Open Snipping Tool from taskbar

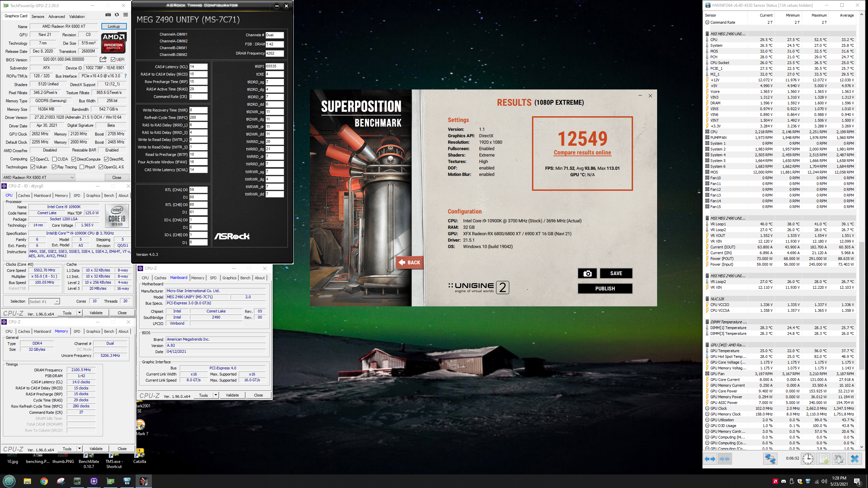pos(61,481)
